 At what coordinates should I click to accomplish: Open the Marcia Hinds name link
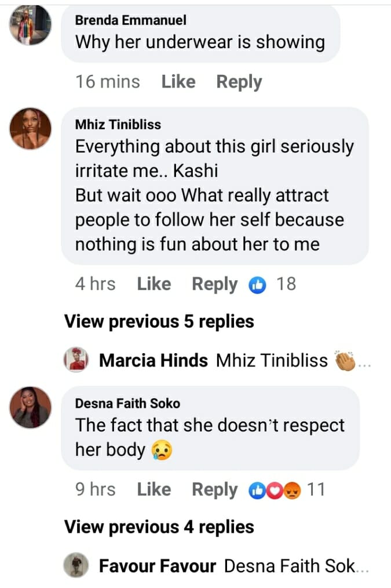[x=154, y=361]
